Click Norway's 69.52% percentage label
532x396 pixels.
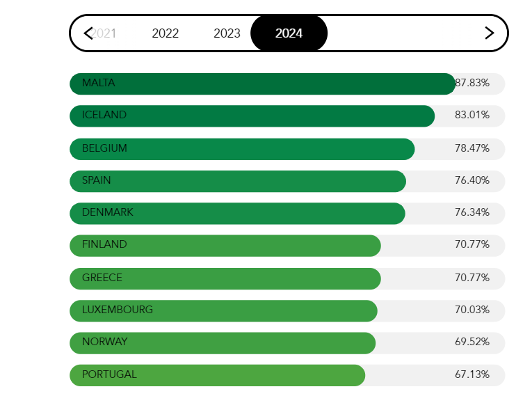(x=472, y=342)
